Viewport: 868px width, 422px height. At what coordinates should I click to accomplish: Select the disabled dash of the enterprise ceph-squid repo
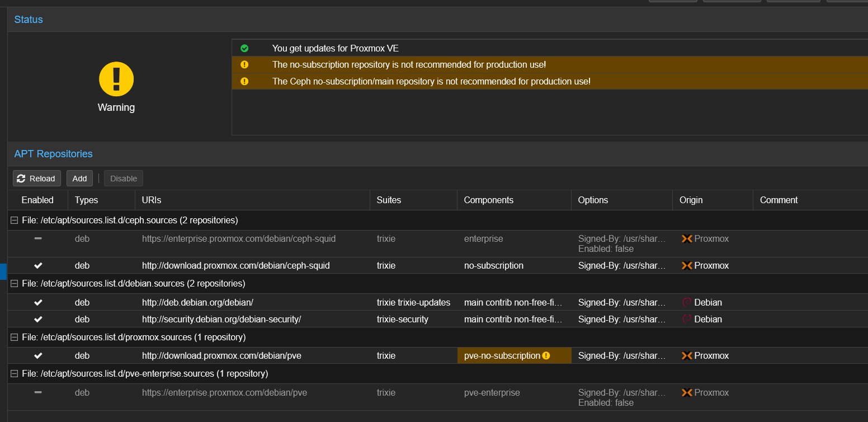point(38,238)
